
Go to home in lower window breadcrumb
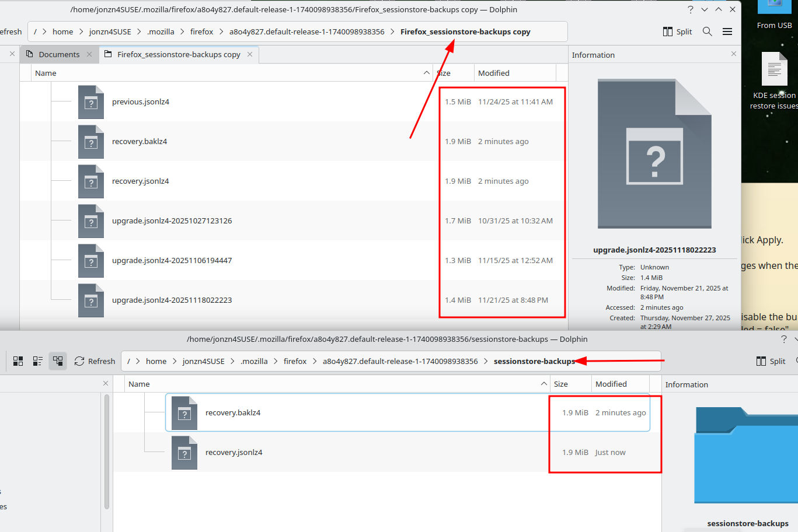point(156,361)
